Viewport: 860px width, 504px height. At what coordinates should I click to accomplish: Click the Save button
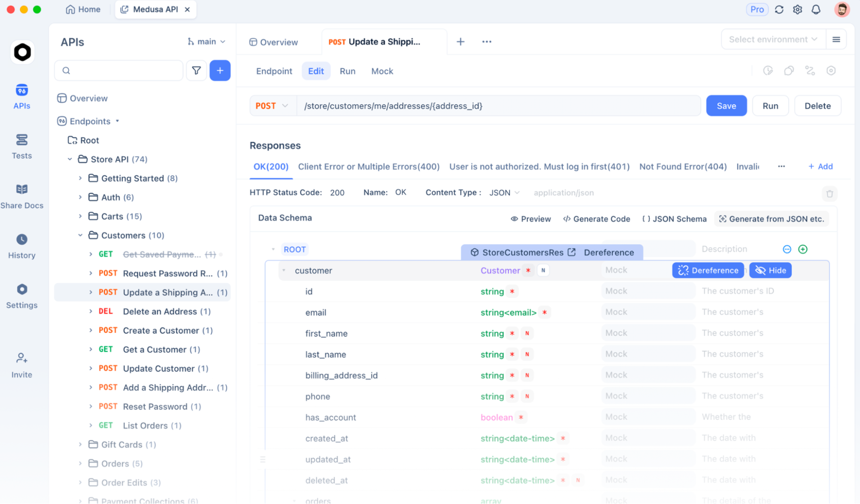click(x=726, y=105)
